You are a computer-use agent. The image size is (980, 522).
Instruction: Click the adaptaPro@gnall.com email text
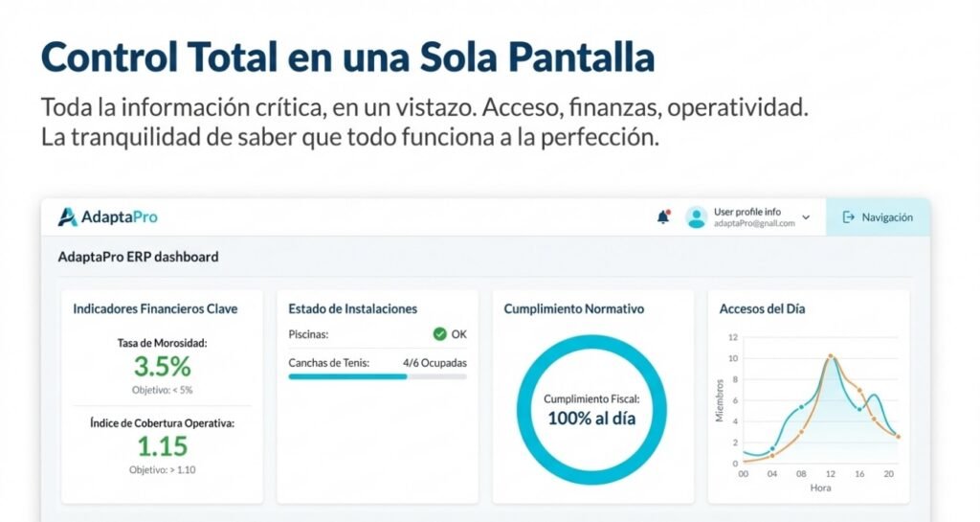point(754,223)
